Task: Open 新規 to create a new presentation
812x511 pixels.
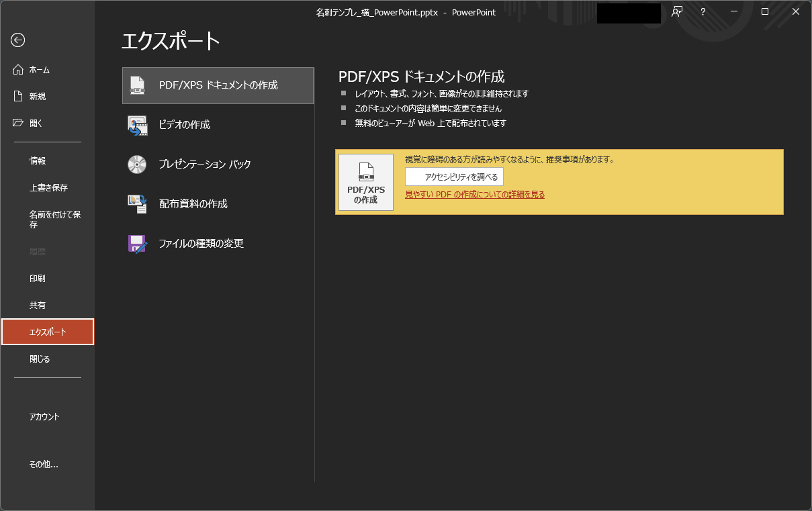Action: click(x=42, y=96)
